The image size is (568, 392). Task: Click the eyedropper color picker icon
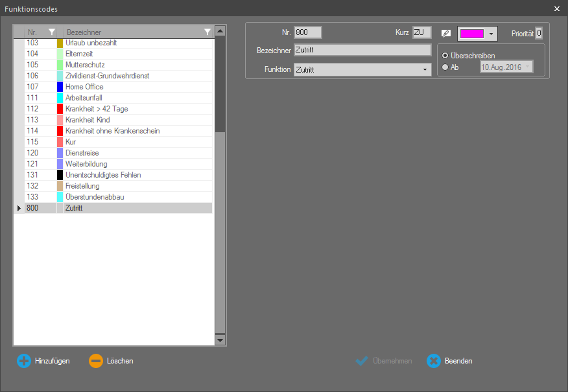(446, 33)
